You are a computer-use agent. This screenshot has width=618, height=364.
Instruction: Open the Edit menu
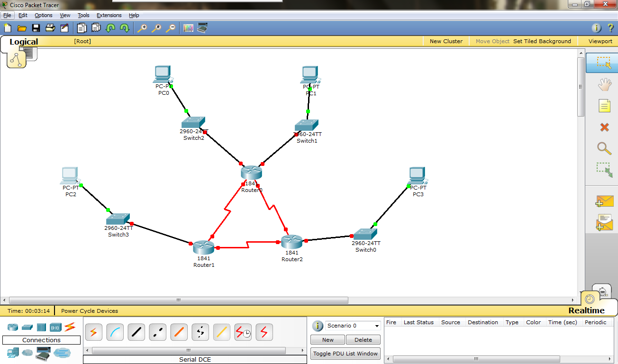tap(23, 15)
